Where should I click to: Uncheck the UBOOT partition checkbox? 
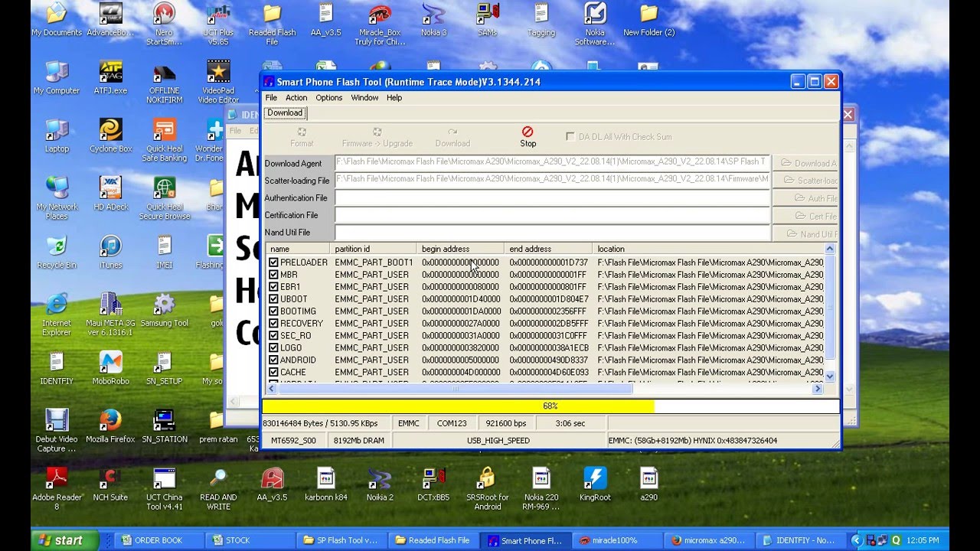(273, 299)
